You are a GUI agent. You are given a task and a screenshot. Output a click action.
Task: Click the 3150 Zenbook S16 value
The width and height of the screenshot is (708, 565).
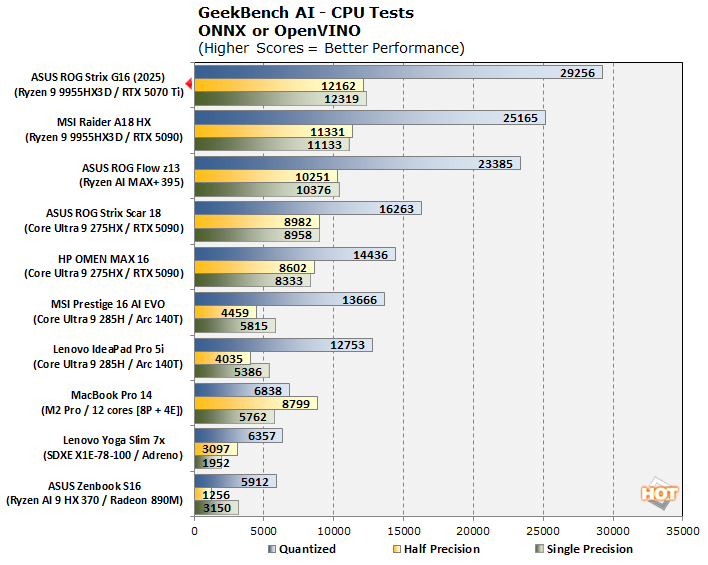click(x=217, y=508)
